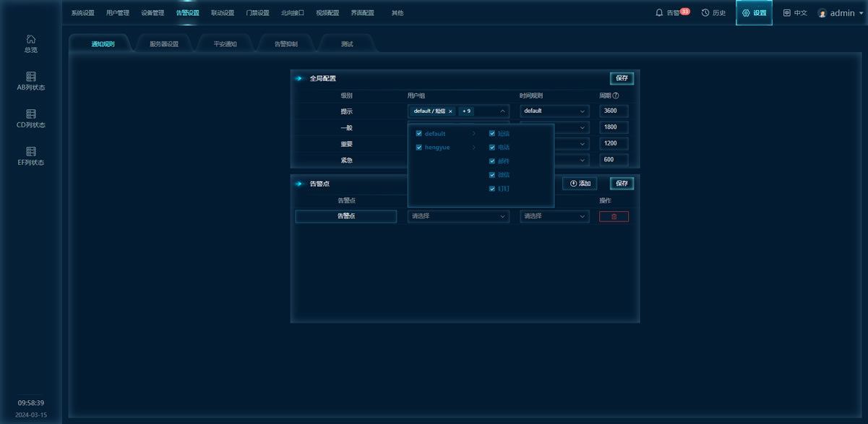Click the 周期 help question mark icon
The width and height of the screenshot is (868, 424).
616,96
